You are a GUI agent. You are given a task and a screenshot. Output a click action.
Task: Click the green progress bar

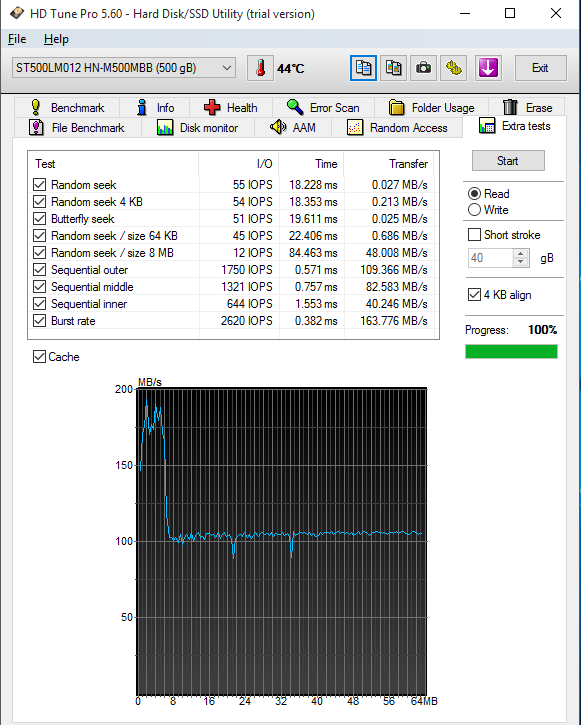[511, 352]
